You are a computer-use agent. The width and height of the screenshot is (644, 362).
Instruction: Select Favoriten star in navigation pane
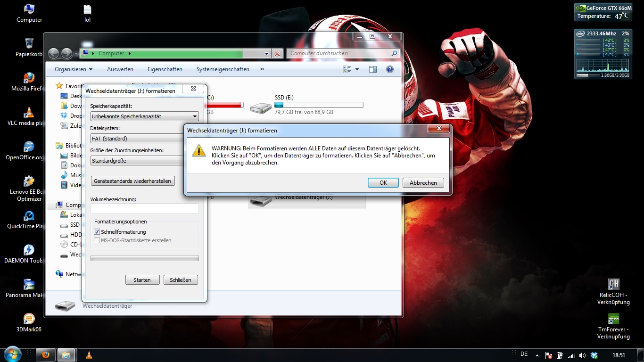tap(59, 86)
